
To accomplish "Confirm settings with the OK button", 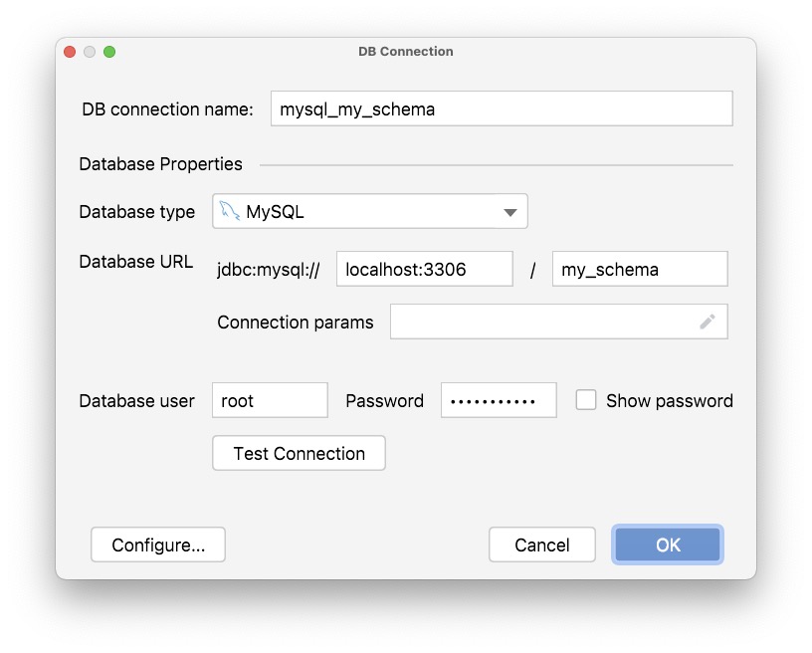I will tap(667, 544).
